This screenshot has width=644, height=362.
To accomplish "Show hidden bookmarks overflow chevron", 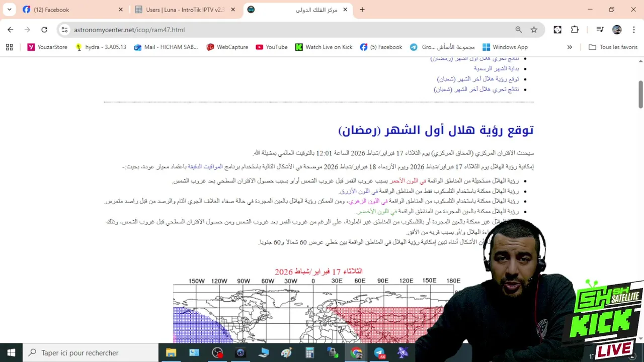I will coord(570,47).
